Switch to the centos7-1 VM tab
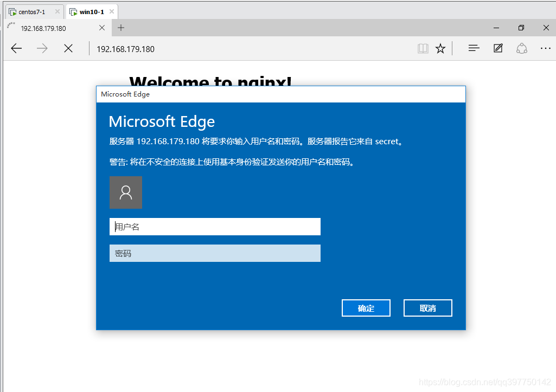The image size is (556, 392). (x=35, y=12)
